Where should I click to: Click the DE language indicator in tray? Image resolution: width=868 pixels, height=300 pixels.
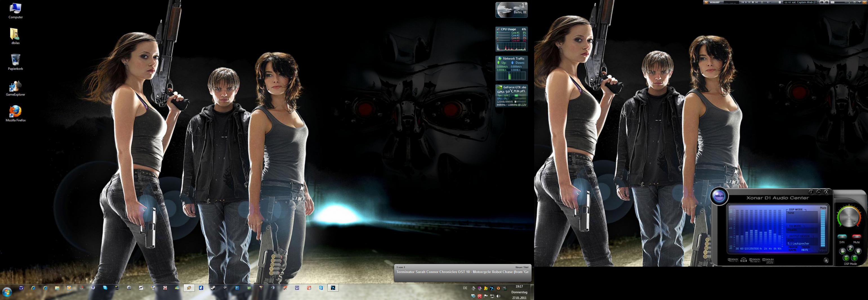(x=465, y=288)
